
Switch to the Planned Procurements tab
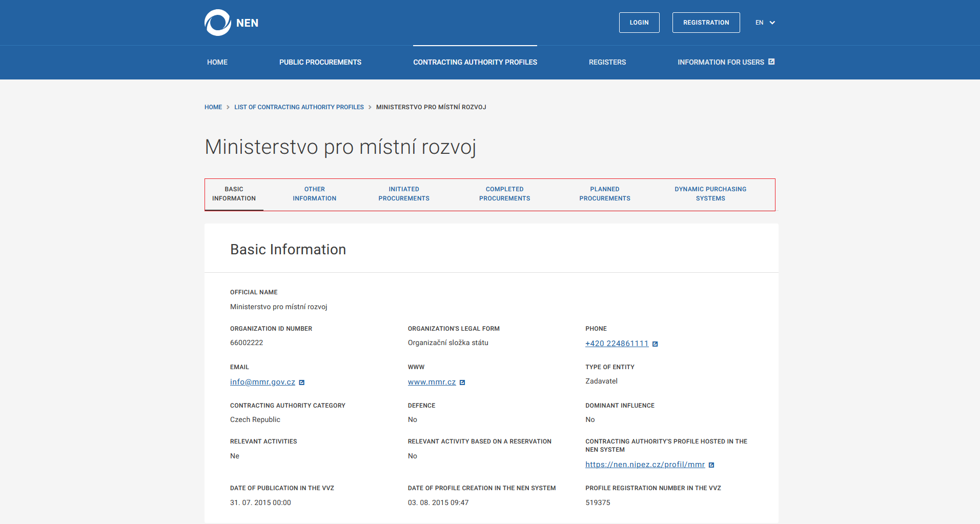tap(605, 194)
